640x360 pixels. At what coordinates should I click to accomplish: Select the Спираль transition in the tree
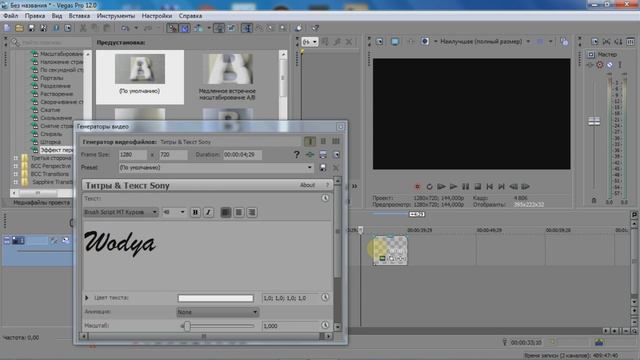[x=51, y=134]
